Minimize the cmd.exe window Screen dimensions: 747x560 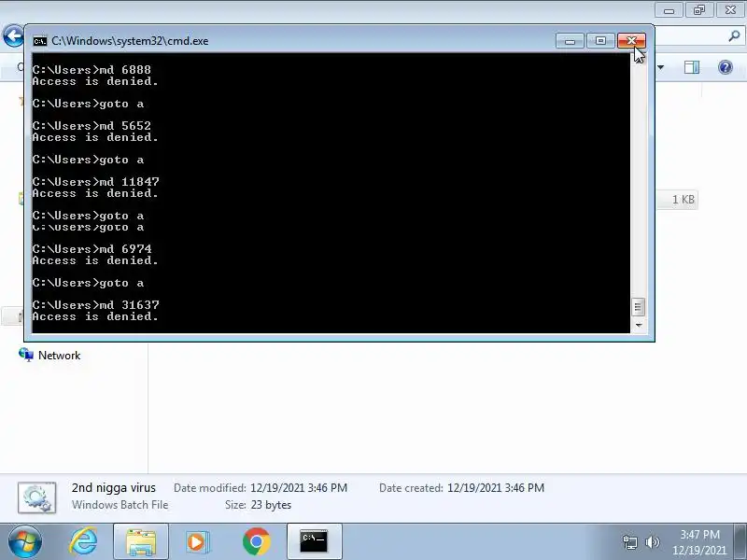click(x=570, y=41)
